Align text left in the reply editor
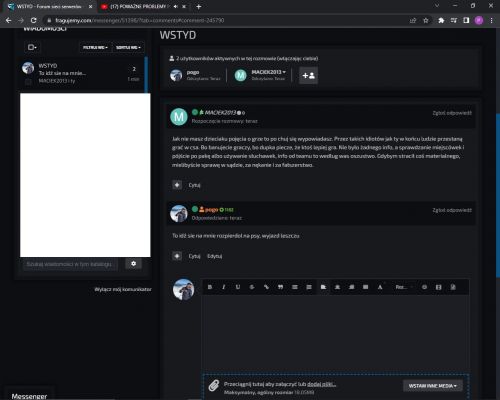This screenshot has height=400, width=500. (x=323, y=287)
